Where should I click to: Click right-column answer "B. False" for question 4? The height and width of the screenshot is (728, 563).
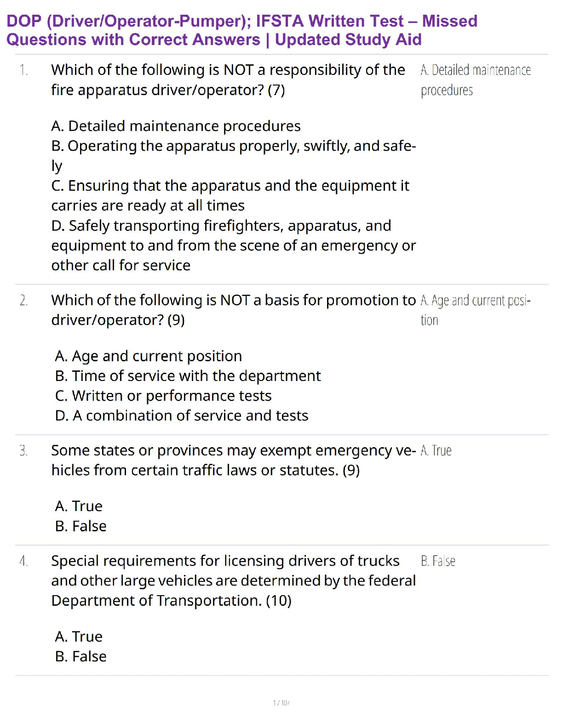point(438,561)
